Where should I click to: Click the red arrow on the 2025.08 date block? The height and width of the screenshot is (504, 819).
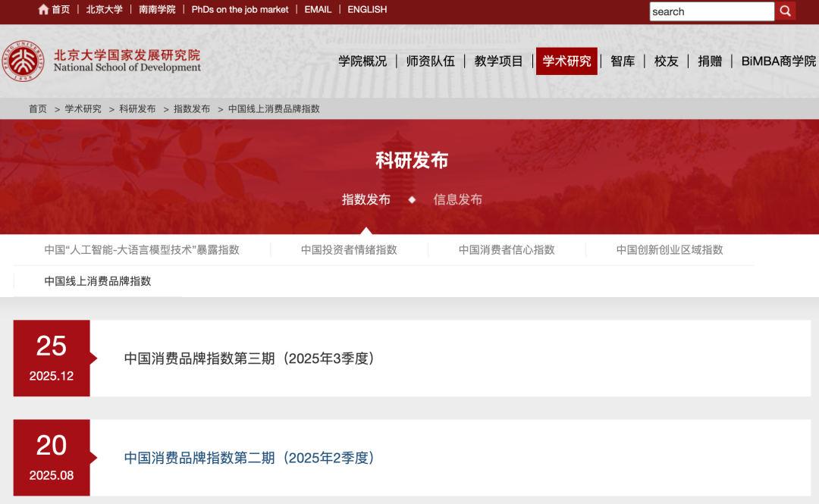click(x=93, y=457)
